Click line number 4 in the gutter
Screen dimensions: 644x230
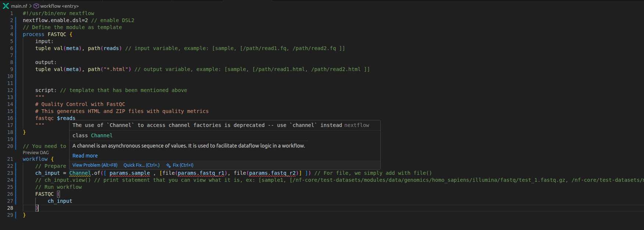[11, 34]
